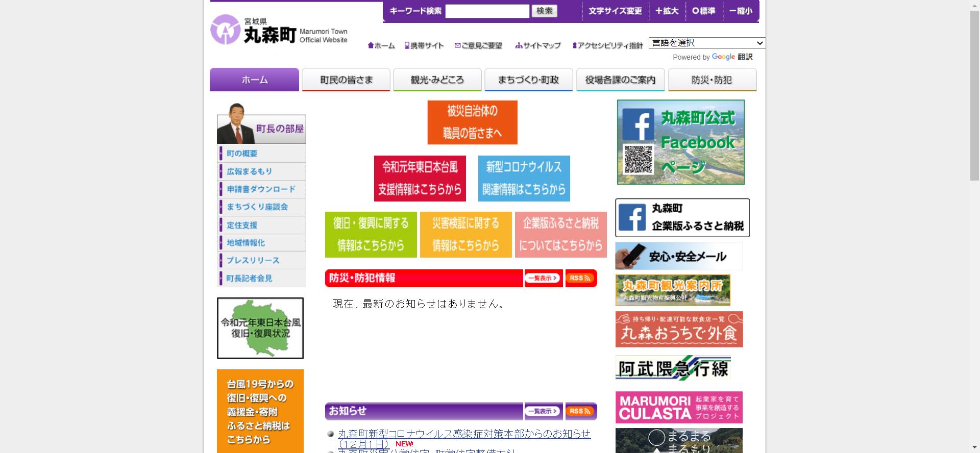Open 新型コロナウイルス感染症対策本部からのお知らせ link
The width and height of the screenshot is (980, 453).
[x=464, y=439]
